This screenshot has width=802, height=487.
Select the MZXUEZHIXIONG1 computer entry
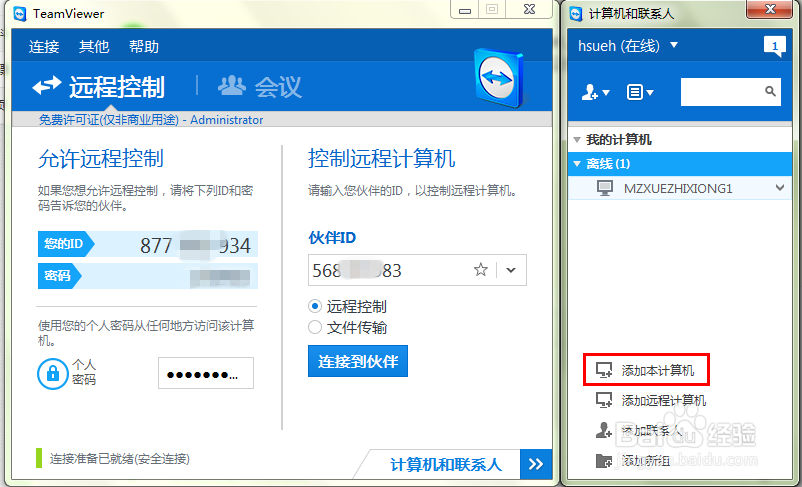pos(680,188)
